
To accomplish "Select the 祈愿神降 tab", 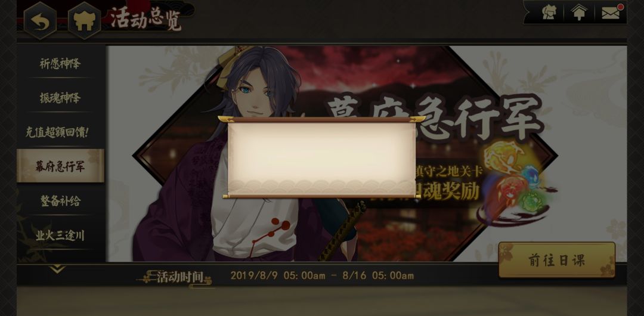I will click(60, 64).
